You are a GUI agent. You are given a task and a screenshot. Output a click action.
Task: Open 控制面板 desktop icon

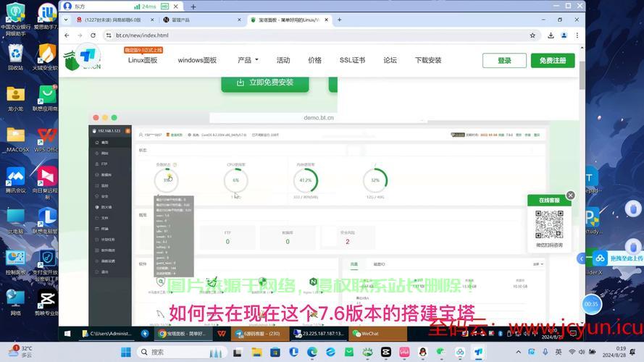pos(16,263)
